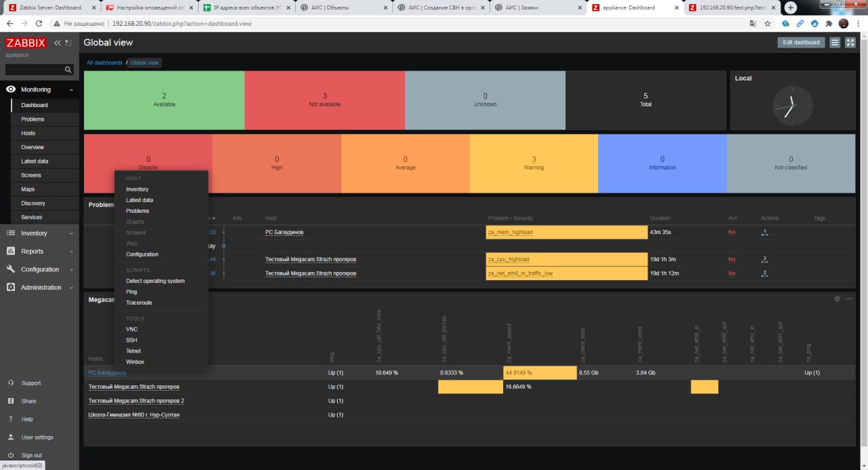
Task: Open za_cpu_highload problem link
Action: tap(509, 259)
